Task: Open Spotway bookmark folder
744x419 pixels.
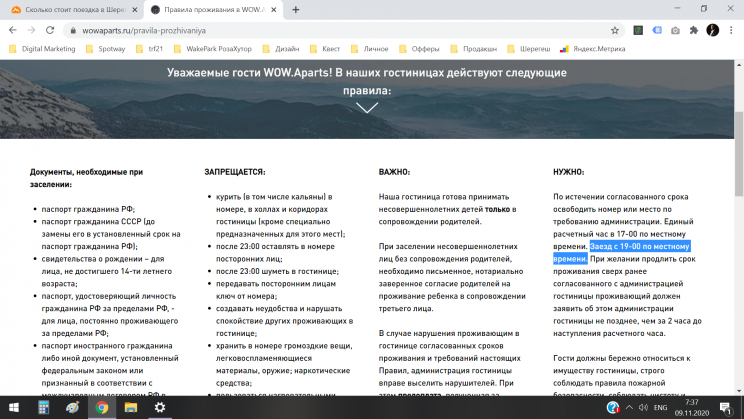Action: [105, 49]
